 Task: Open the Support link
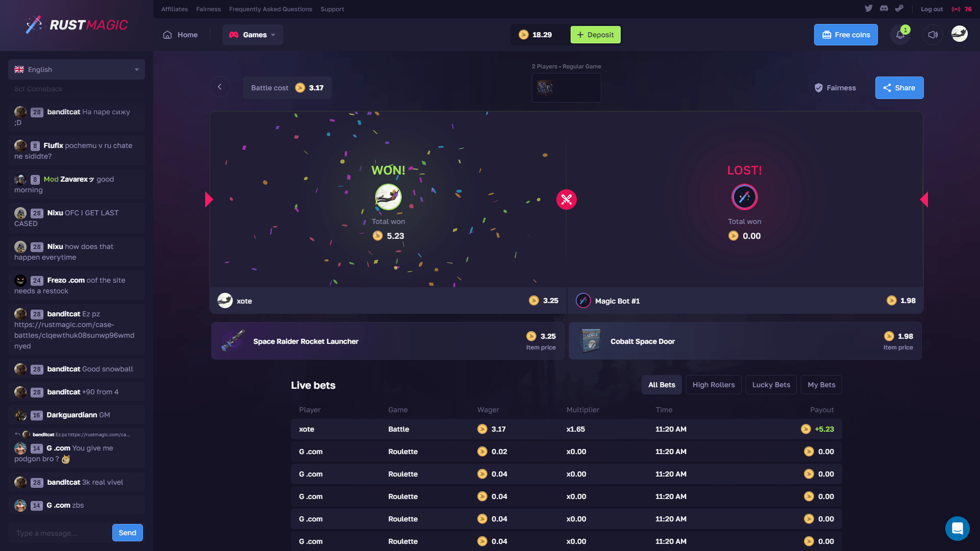(x=332, y=9)
